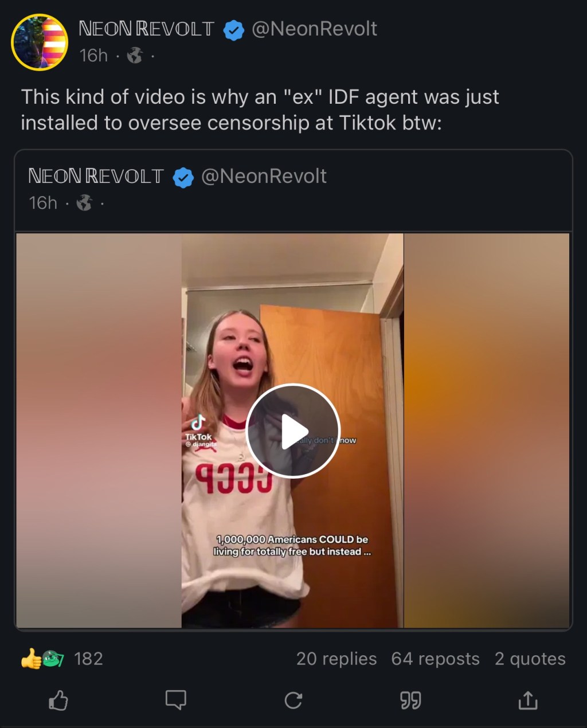Open the share upload icon
The image size is (587, 728).
point(527,700)
